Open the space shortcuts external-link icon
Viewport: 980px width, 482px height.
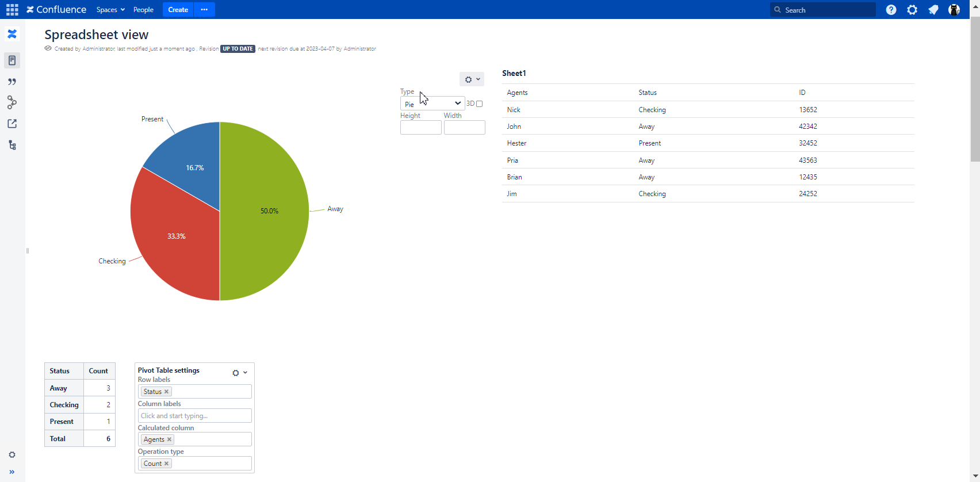click(x=12, y=124)
